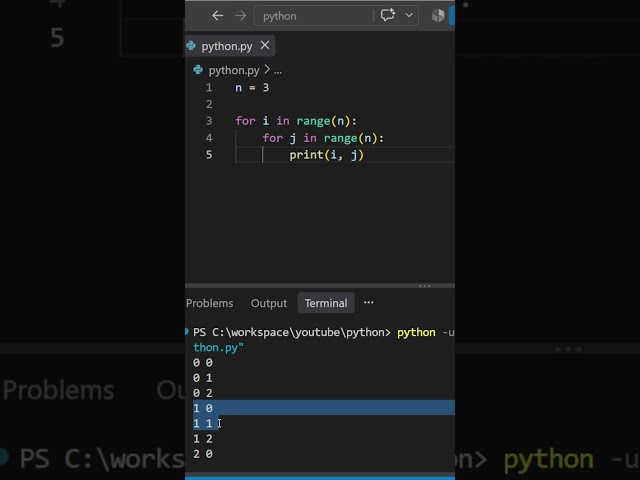This screenshot has height=480, width=640.
Task: Click the terminal prompt path text
Action: pos(291,332)
